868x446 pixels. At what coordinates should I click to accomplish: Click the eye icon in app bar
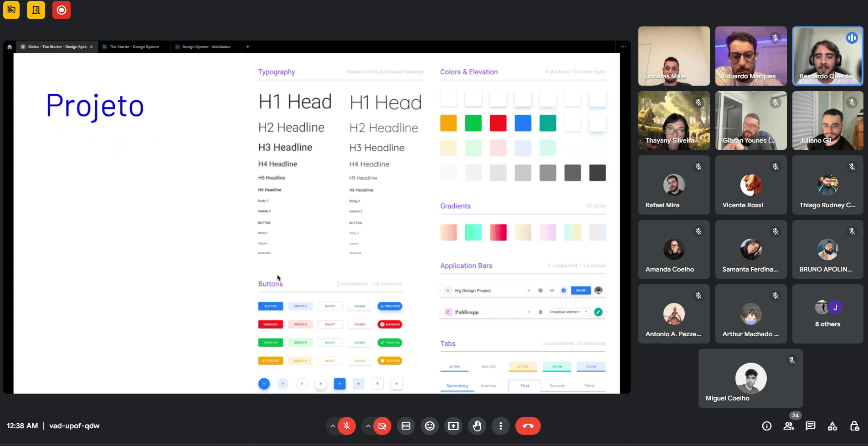coord(552,291)
